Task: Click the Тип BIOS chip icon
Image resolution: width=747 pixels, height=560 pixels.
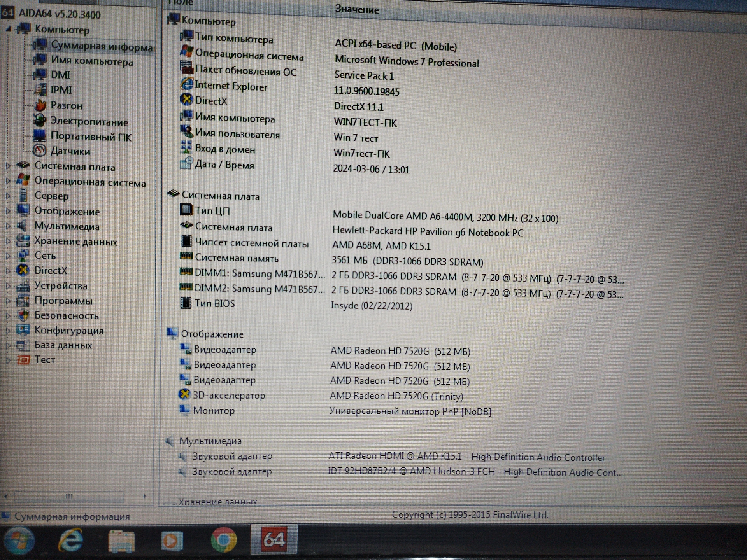Action: pos(186,303)
